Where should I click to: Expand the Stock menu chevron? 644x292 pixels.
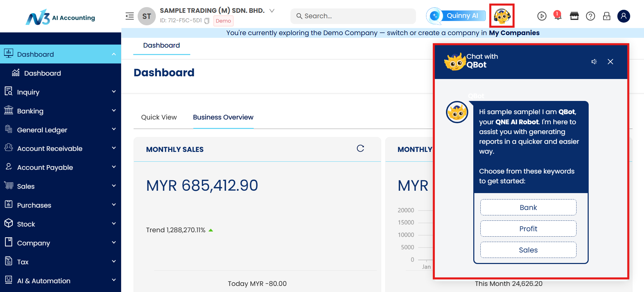click(114, 224)
